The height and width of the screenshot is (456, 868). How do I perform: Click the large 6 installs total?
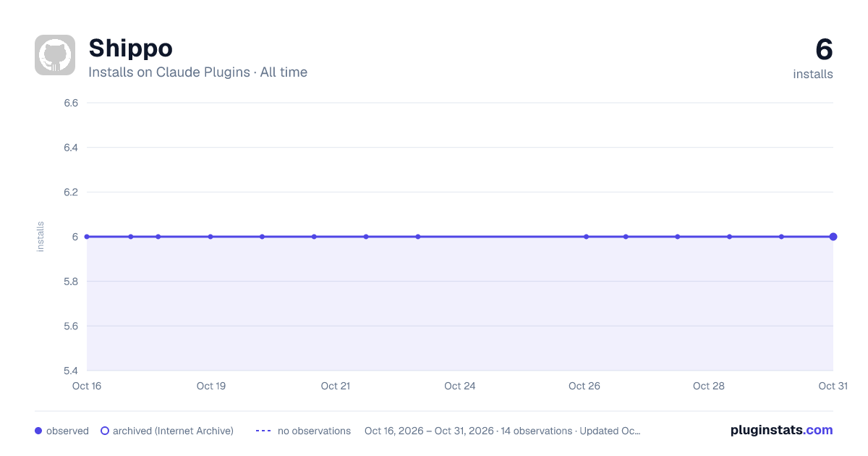pyautogui.click(x=824, y=50)
